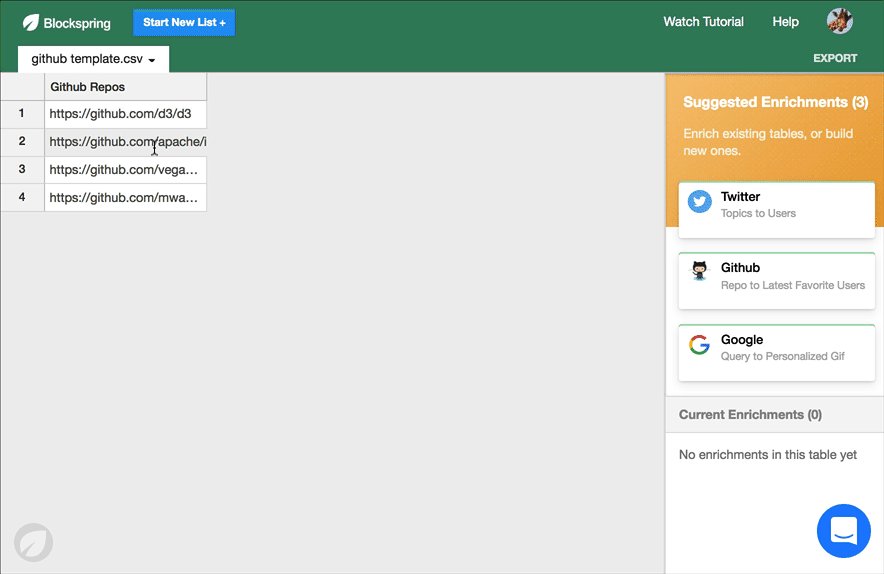
Task: Click the Github Repos column header
Action: click(x=125, y=87)
